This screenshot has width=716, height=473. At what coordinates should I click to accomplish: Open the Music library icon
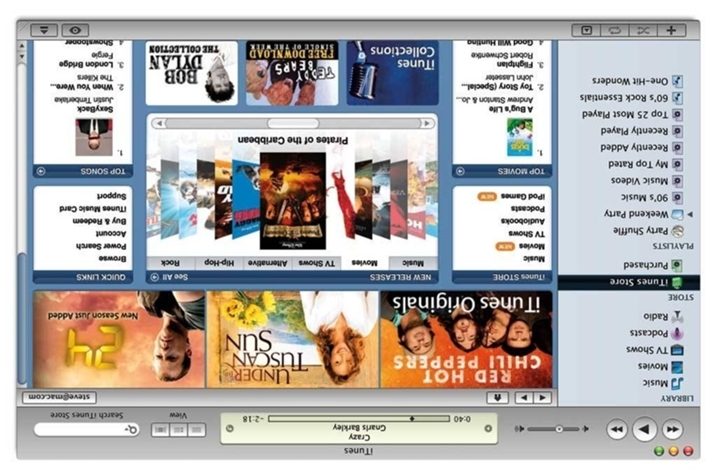(x=677, y=383)
